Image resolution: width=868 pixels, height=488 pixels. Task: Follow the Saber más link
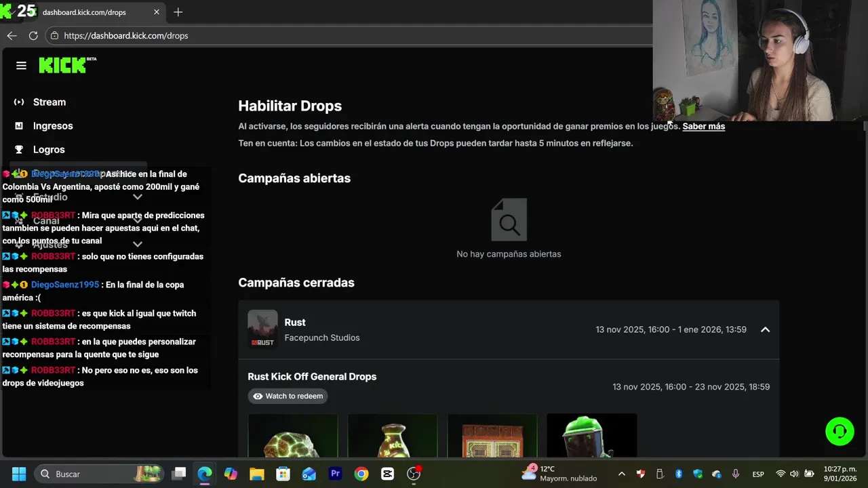[x=704, y=126]
